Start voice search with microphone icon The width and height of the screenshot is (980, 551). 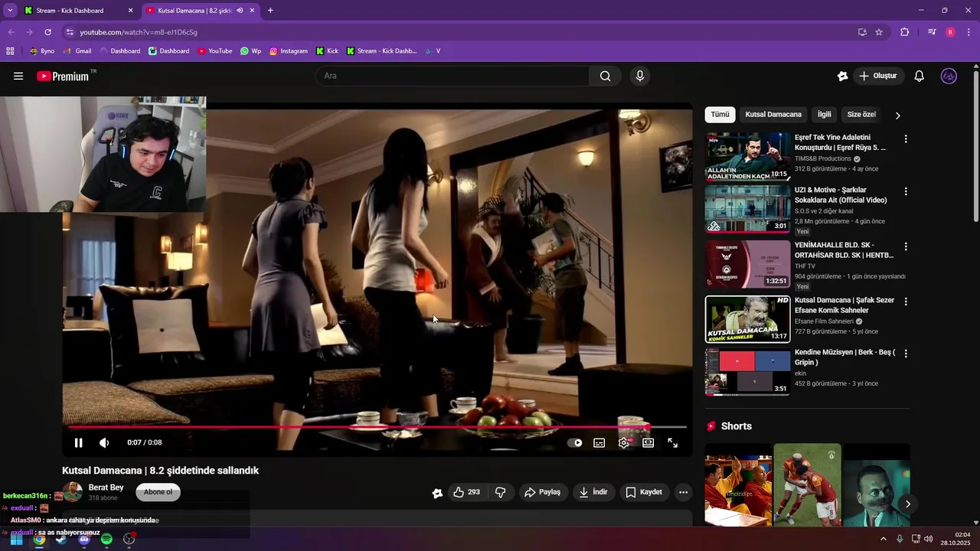(640, 76)
